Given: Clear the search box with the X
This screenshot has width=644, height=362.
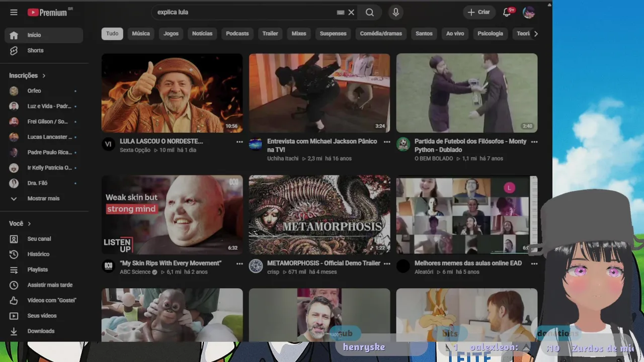Looking at the screenshot, I should coord(351,12).
